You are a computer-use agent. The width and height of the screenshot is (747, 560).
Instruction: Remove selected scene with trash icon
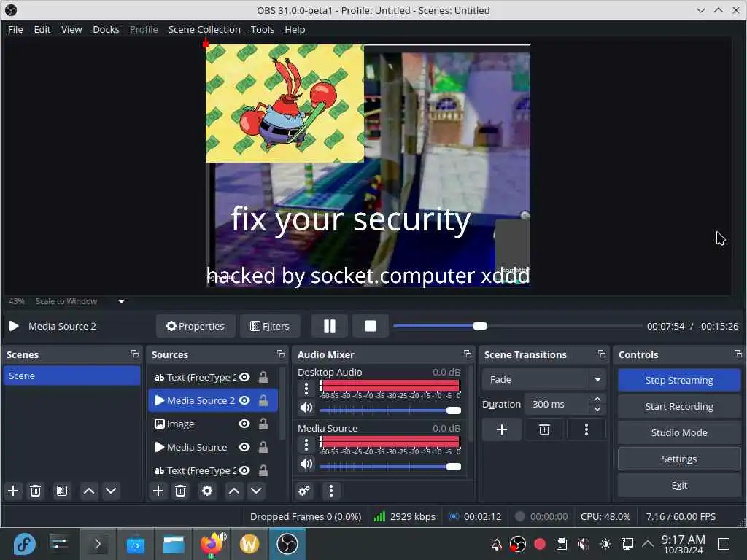(x=35, y=491)
